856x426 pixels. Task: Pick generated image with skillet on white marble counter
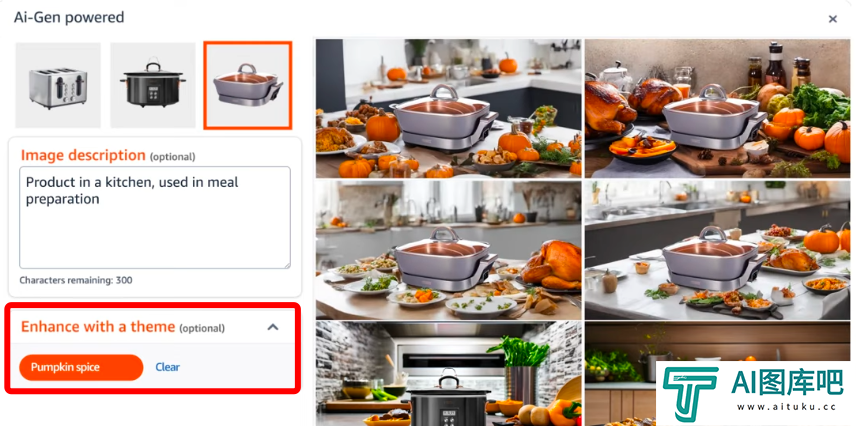pos(717,250)
